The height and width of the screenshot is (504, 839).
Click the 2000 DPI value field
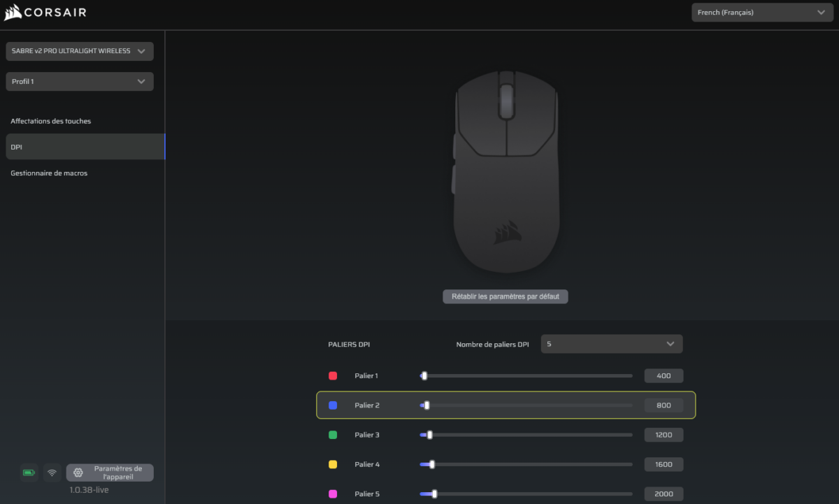tap(663, 494)
